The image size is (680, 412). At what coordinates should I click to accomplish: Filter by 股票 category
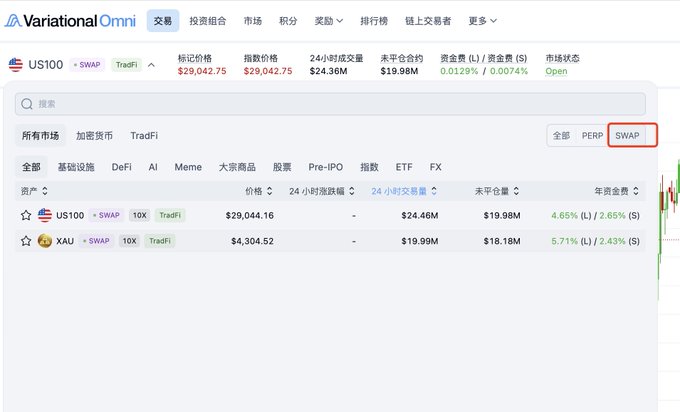282,167
